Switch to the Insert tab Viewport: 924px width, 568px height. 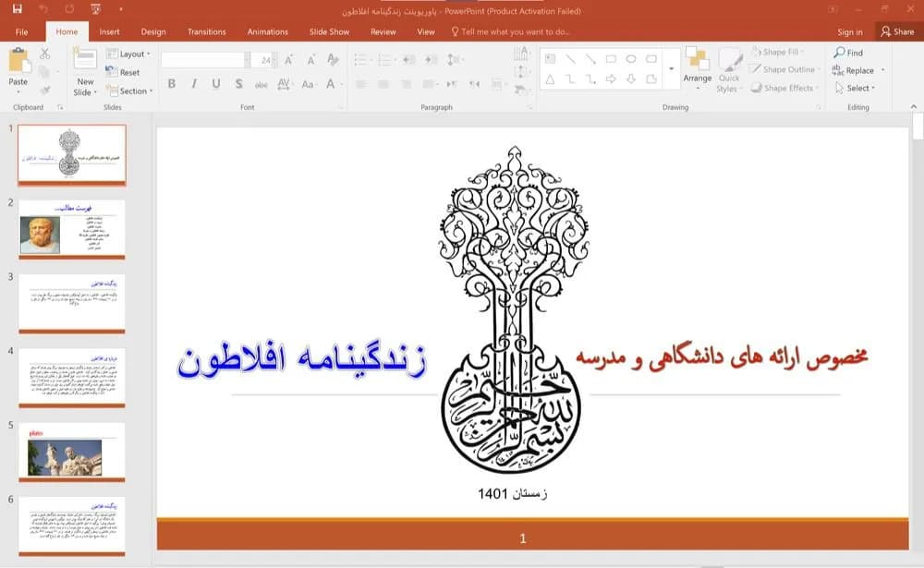pyautogui.click(x=109, y=31)
